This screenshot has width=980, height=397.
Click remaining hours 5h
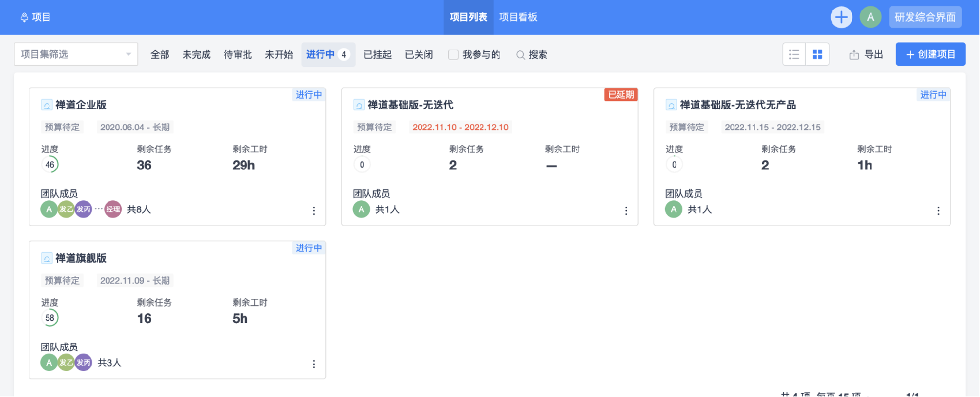pyautogui.click(x=240, y=319)
